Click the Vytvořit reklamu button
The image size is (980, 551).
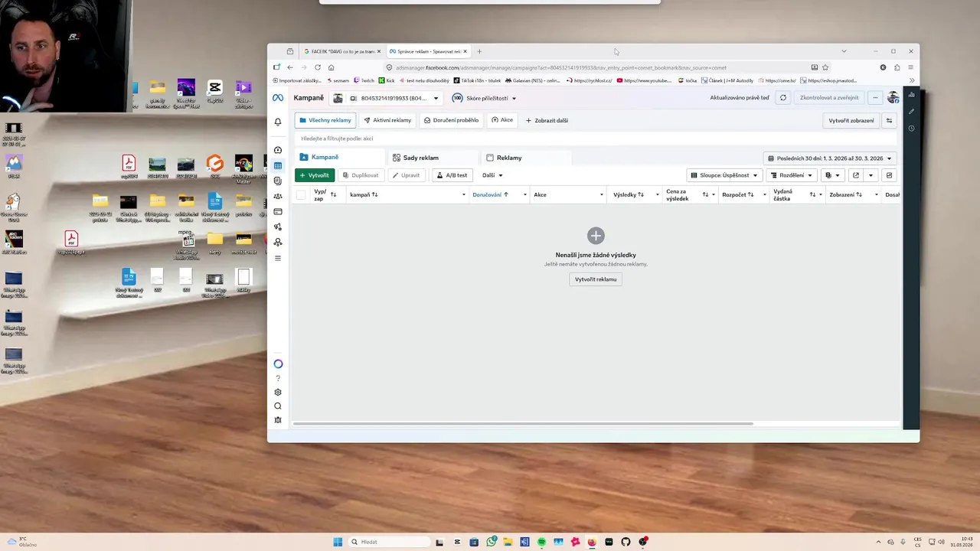tap(596, 279)
